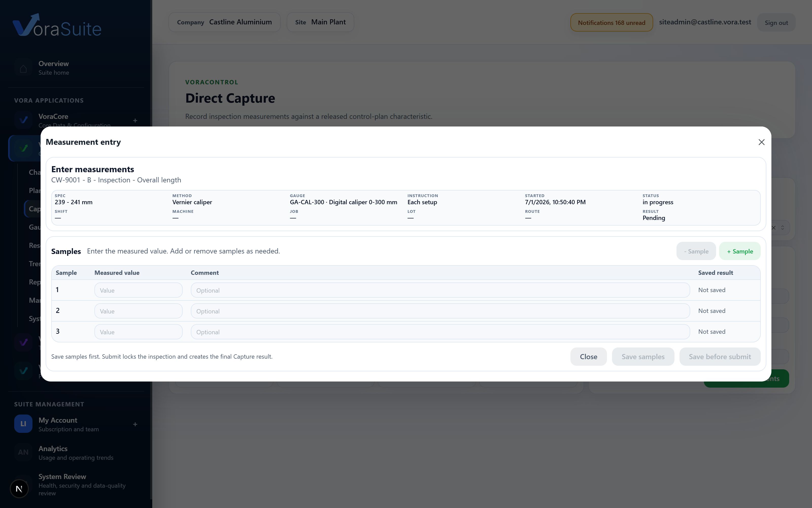Remove a sample with the - Sample button

[x=696, y=251]
